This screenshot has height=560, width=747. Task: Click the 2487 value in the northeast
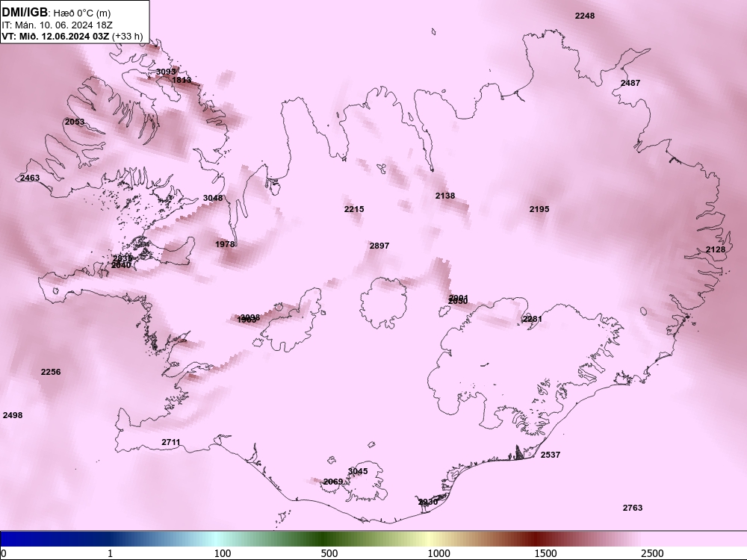630,83
